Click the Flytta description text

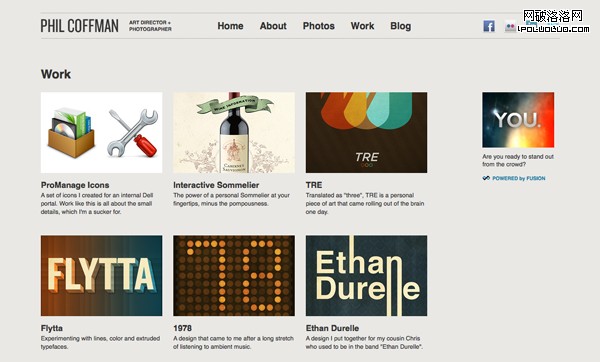[x=100, y=342]
